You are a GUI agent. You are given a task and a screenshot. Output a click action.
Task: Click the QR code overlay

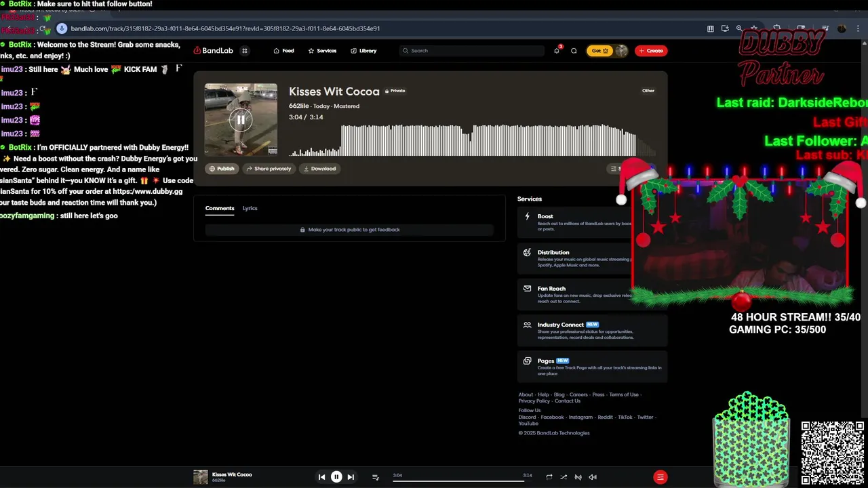click(833, 452)
